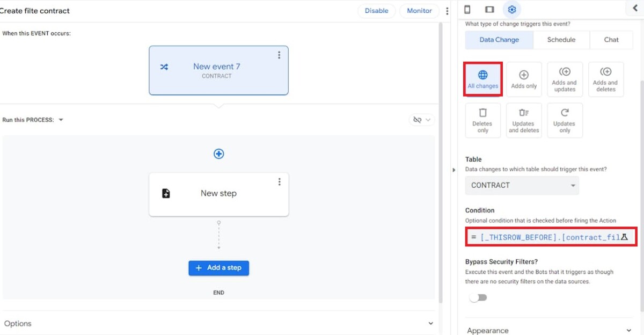This screenshot has height=335, width=644.
Task: Click the plus icon above New step
Action: click(218, 154)
